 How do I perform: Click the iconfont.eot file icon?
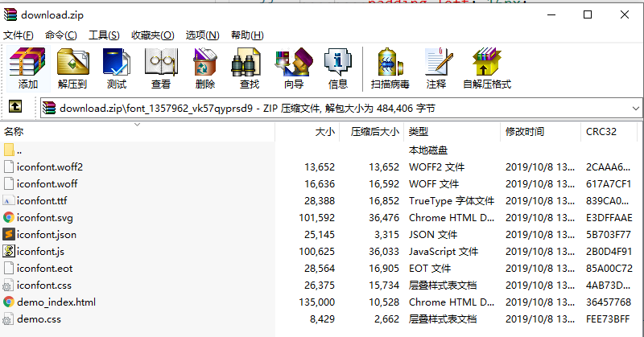[x=9, y=268]
